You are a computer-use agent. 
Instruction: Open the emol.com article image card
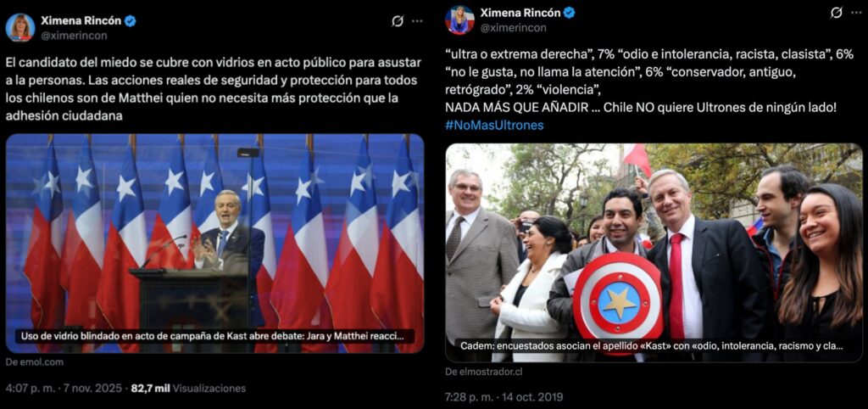coord(214,244)
